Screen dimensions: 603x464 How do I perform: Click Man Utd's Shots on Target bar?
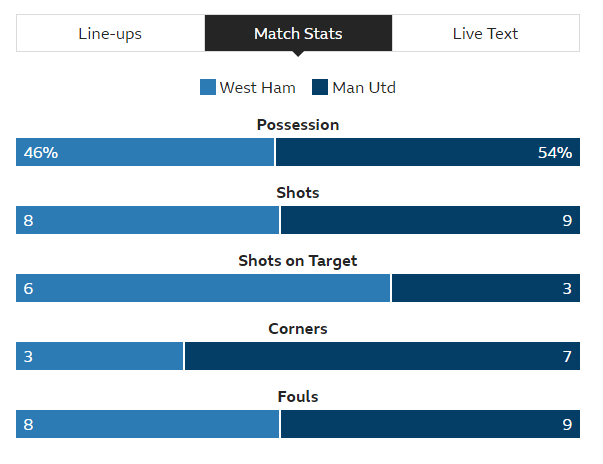click(x=485, y=289)
